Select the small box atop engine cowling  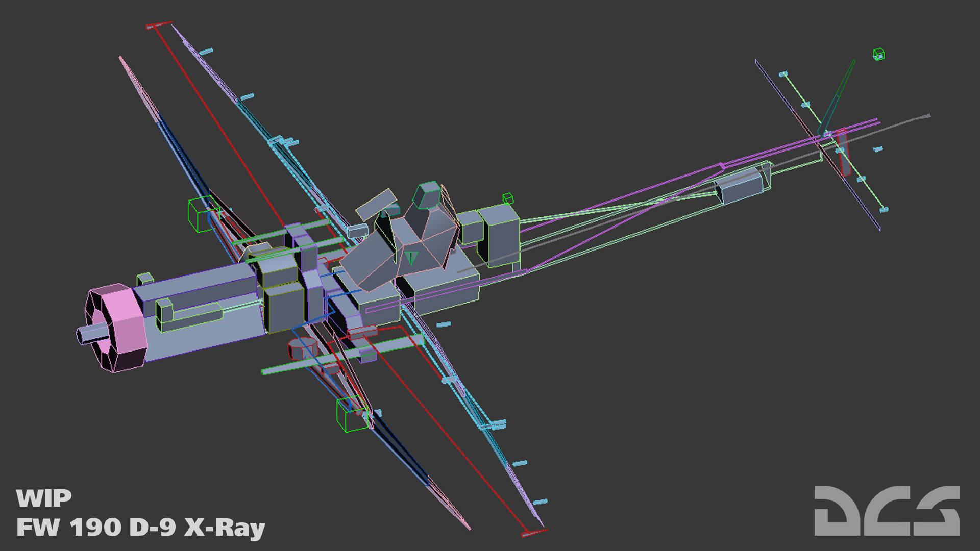click(145, 279)
